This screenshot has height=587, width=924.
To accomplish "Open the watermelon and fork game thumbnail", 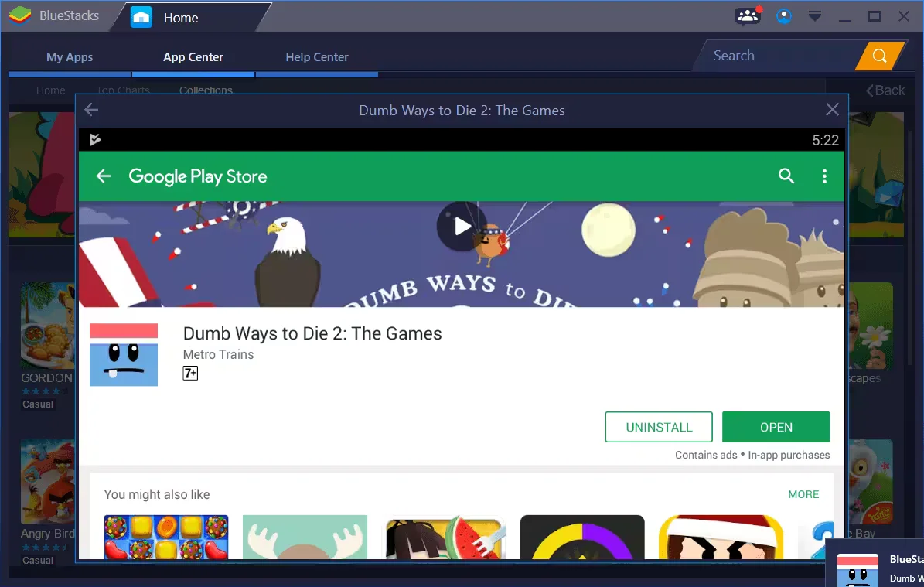I will point(445,538).
